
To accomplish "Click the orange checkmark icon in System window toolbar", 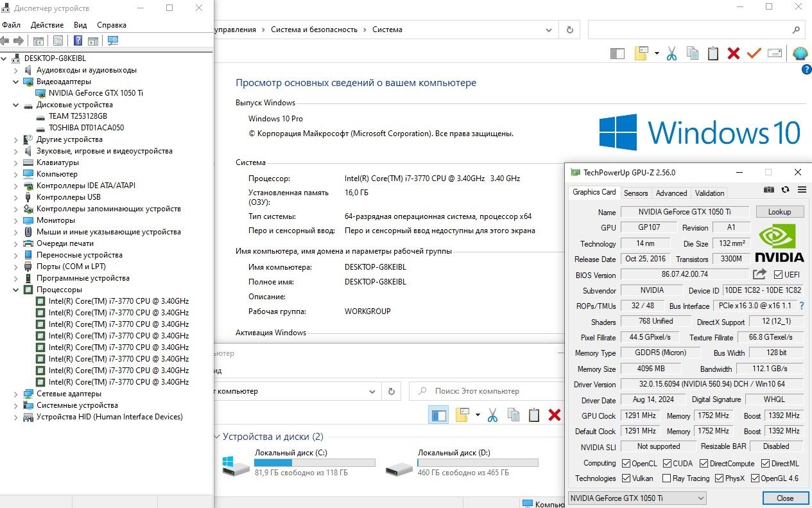I will point(754,53).
